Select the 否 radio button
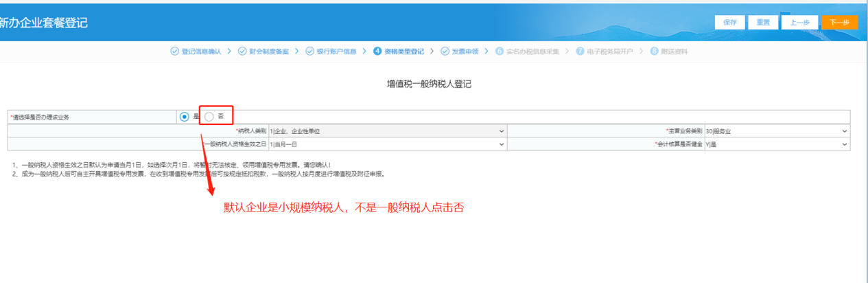This screenshot has height=283, width=868. pos(209,117)
